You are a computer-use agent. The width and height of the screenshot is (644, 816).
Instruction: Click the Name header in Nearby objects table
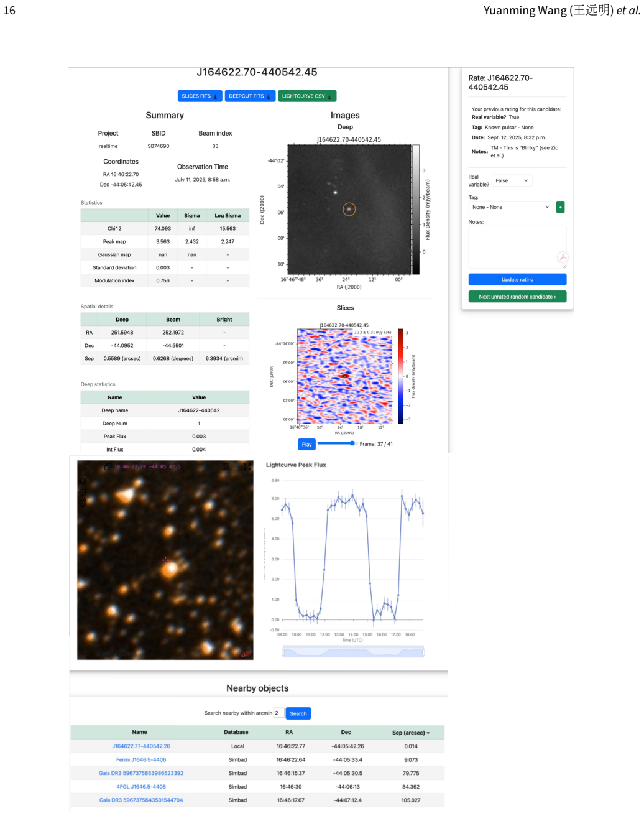140,732
